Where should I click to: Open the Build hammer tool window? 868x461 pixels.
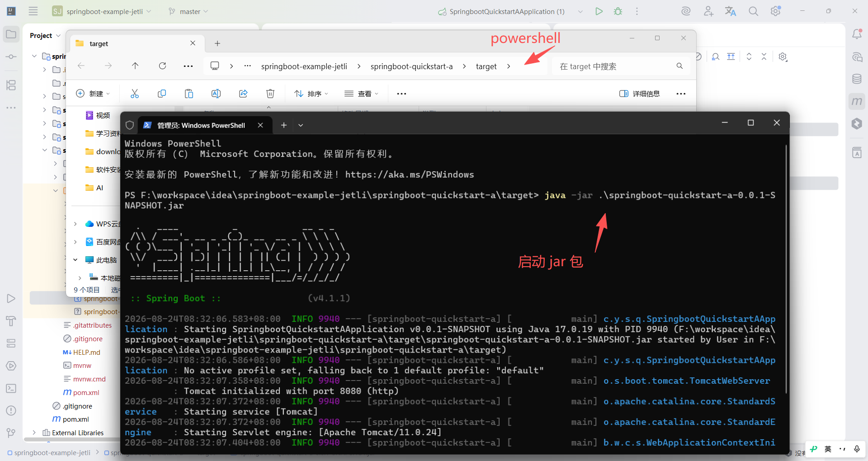tap(11, 321)
